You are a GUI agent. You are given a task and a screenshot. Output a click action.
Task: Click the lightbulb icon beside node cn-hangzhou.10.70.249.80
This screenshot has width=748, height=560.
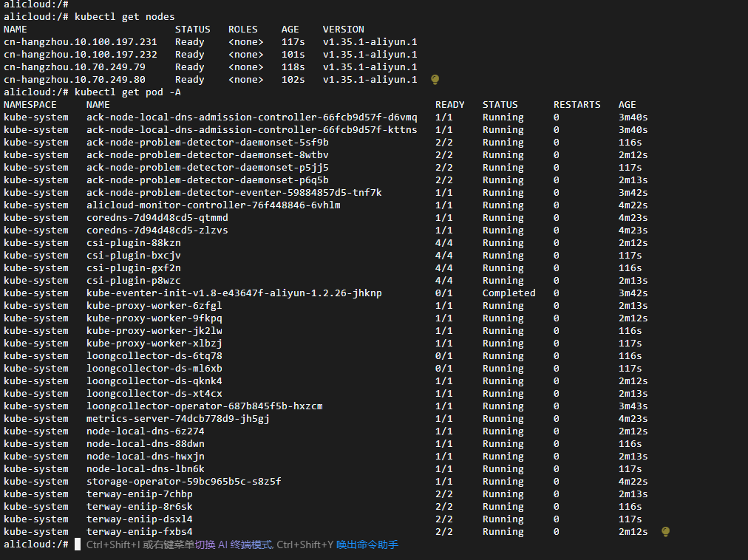click(435, 79)
